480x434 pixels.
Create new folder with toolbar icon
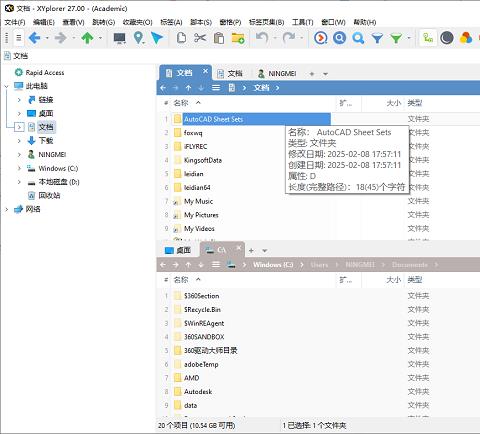coord(238,38)
